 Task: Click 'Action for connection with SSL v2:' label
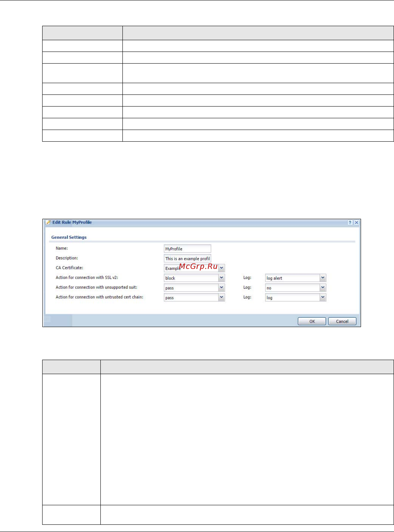(87, 278)
